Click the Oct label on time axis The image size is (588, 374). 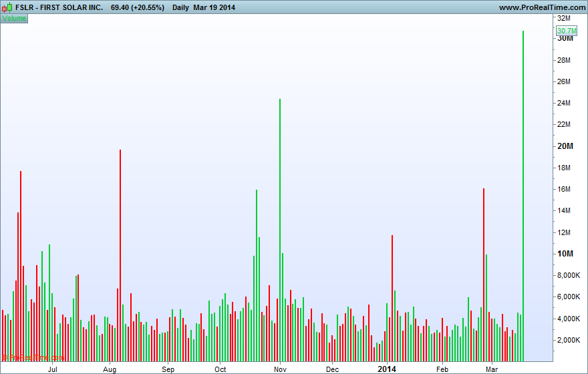[x=220, y=369]
